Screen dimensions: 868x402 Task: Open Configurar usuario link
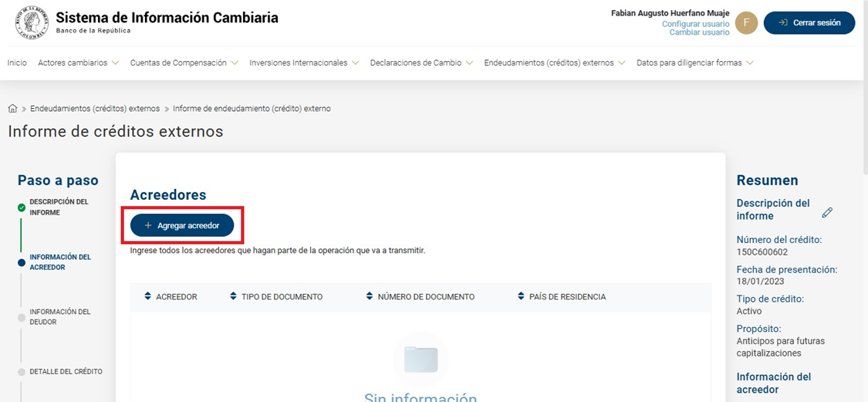[x=695, y=24]
